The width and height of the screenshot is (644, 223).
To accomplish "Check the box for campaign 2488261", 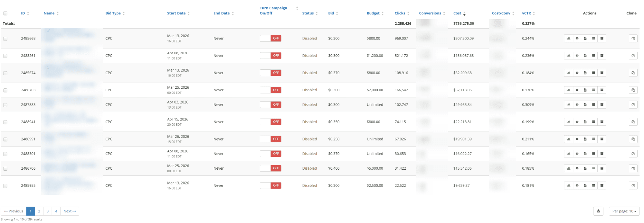I will (x=5, y=56).
